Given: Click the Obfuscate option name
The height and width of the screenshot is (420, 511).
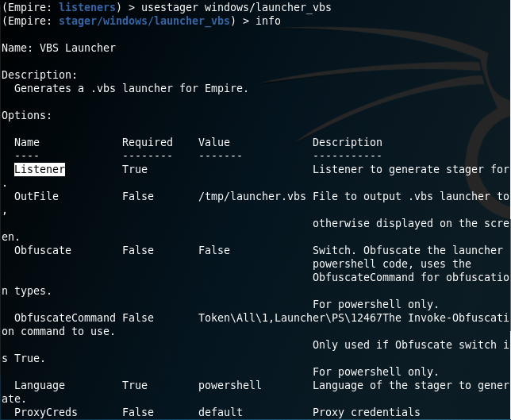Looking at the screenshot, I should 43,250.
